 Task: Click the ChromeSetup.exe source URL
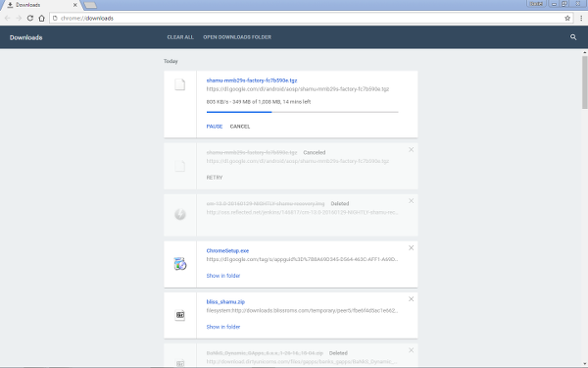tap(302, 259)
